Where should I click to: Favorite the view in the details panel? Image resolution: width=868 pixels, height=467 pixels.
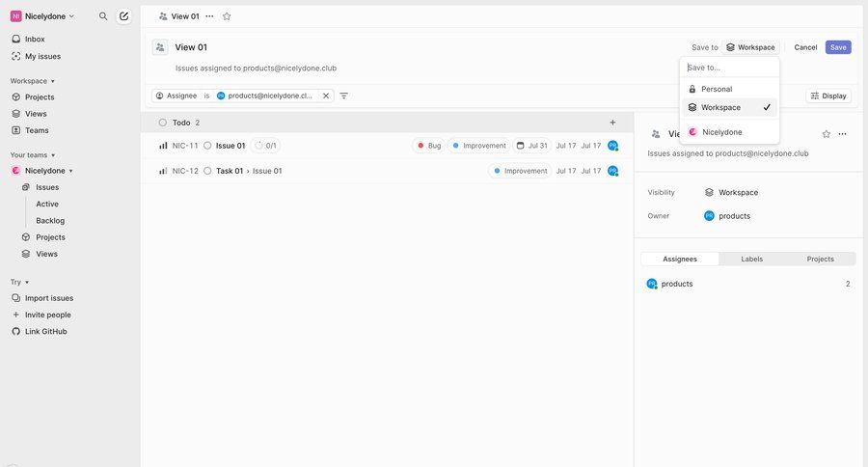pyautogui.click(x=826, y=134)
